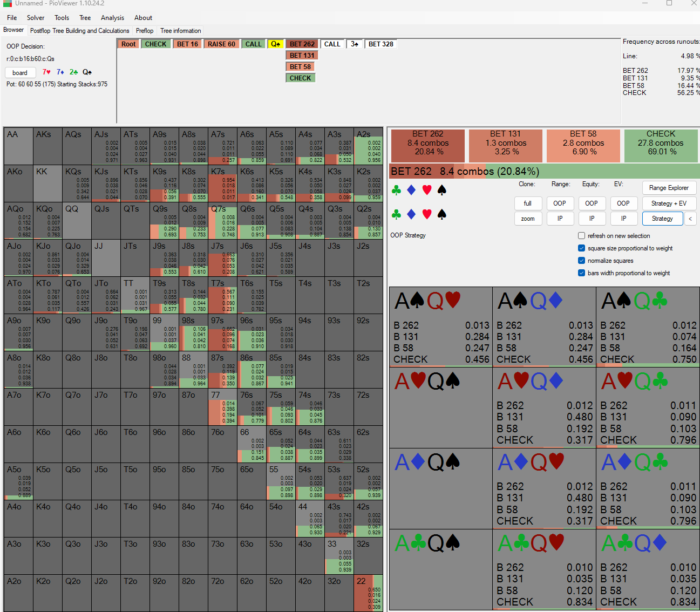Select the yellow Q♠ turn card node

tap(275, 44)
